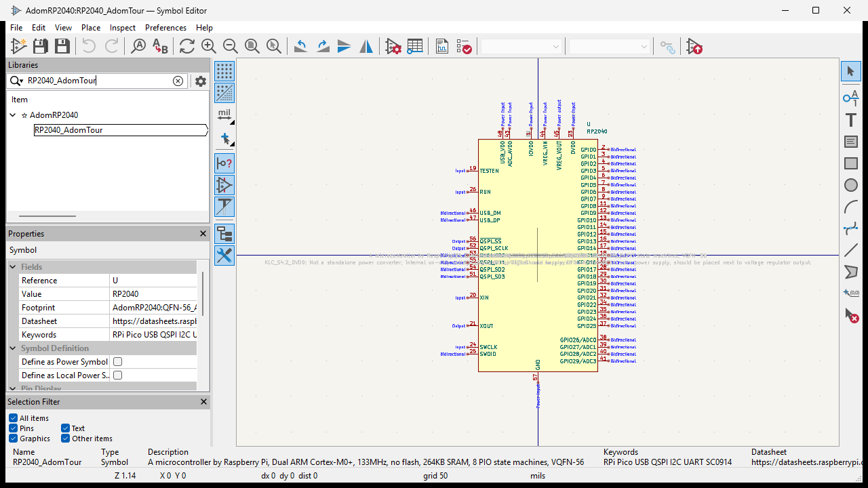Image resolution: width=868 pixels, height=488 pixels.
Task: Toggle grid overrides button
Action: pos(224,93)
